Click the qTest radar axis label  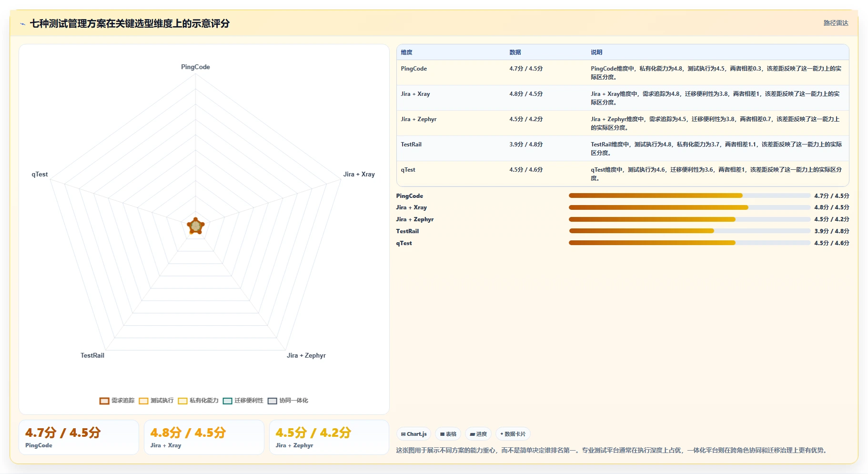[x=40, y=175]
